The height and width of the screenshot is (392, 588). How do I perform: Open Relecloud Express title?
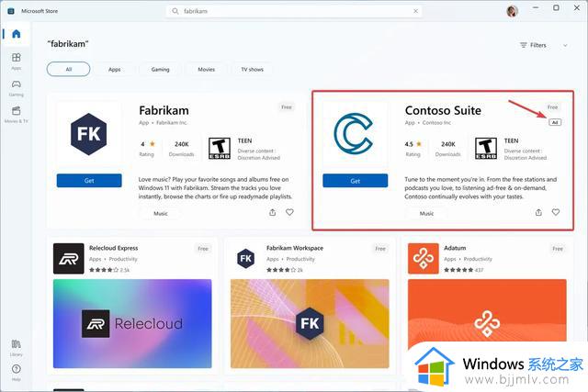(114, 248)
